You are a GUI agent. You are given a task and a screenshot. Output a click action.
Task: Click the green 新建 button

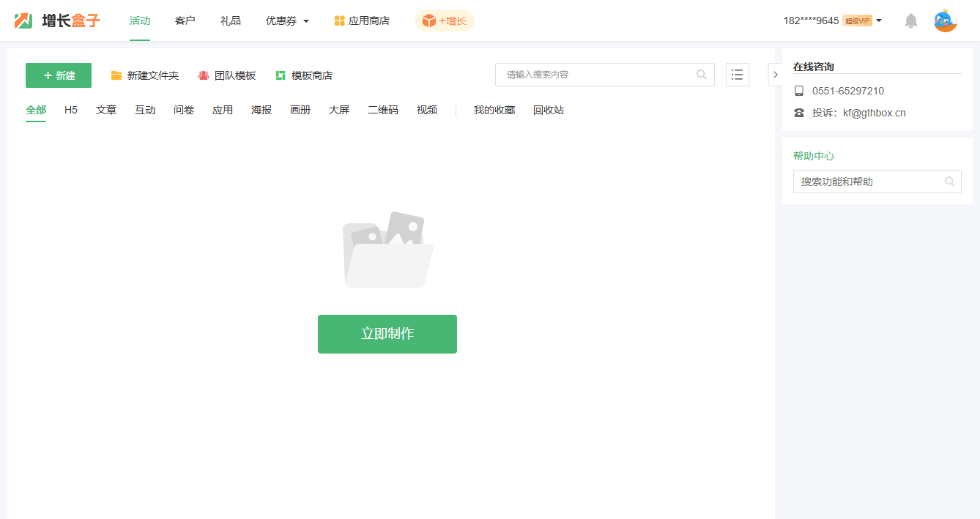pos(59,75)
